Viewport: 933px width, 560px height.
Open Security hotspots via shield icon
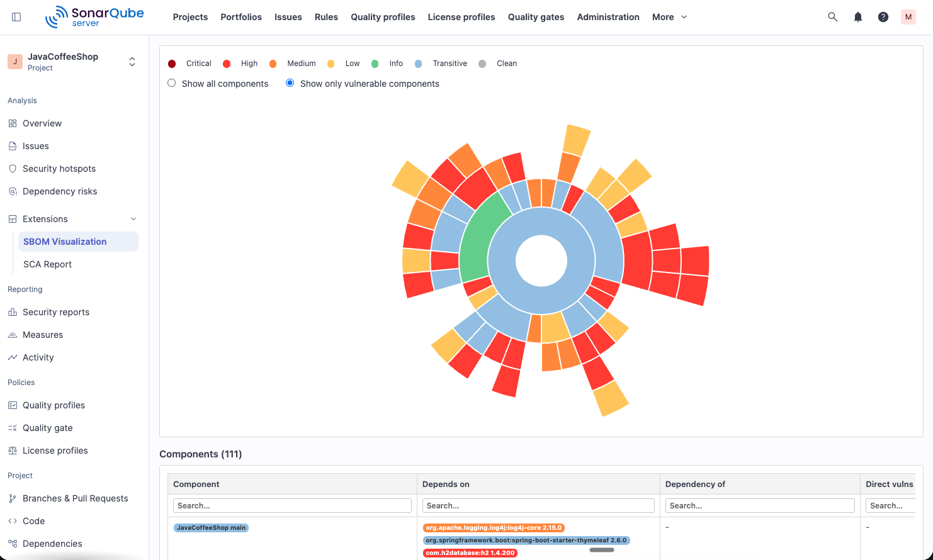(x=13, y=169)
